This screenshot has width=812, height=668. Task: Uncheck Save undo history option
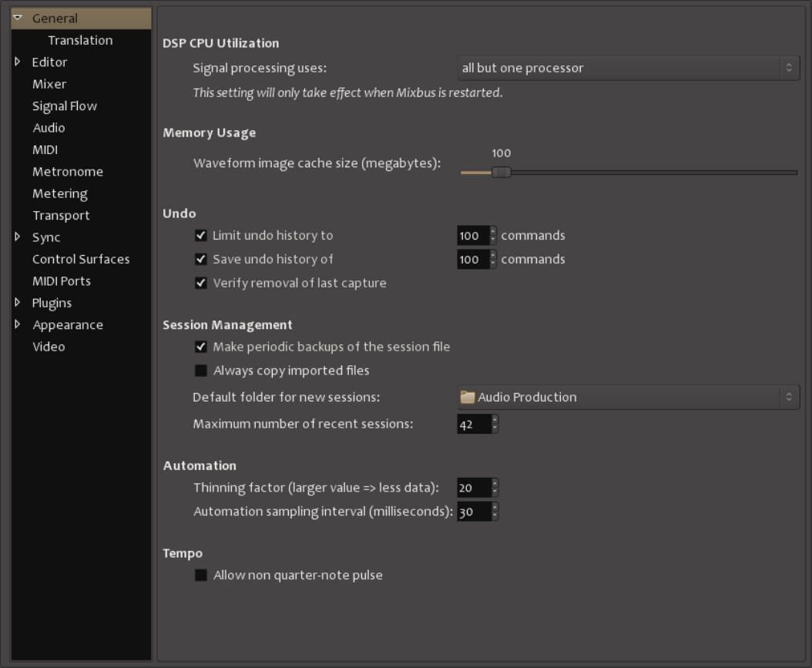click(x=201, y=260)
